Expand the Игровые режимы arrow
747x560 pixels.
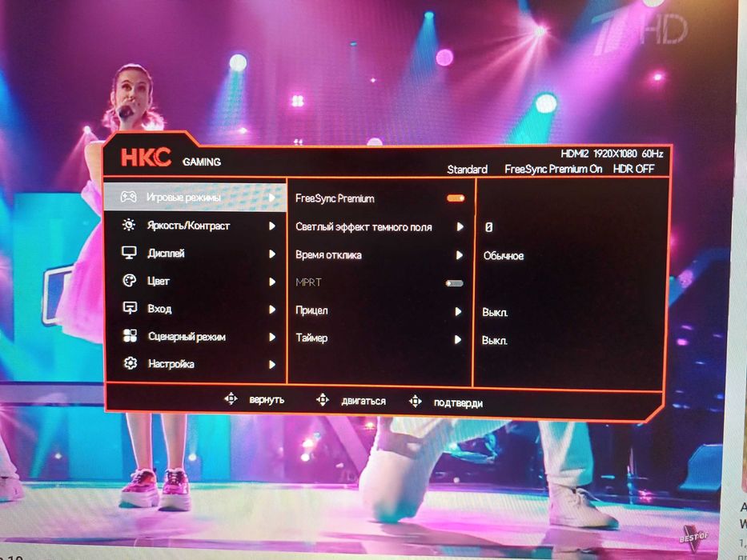click(271, 197)
